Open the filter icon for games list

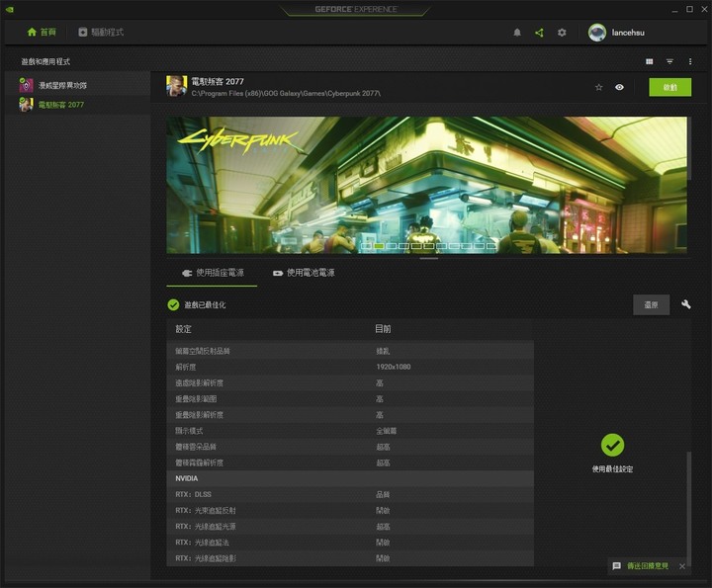tap(669, 61)
